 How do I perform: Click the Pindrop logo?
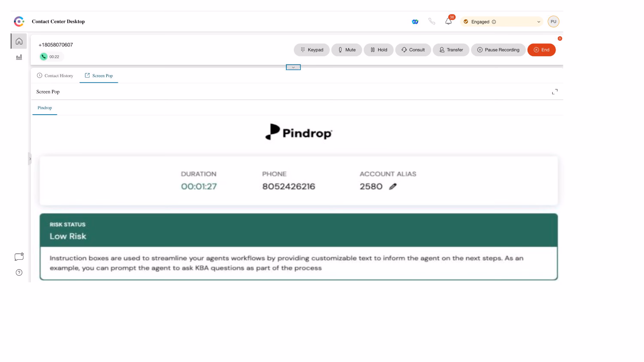click(x=299, y=132)
